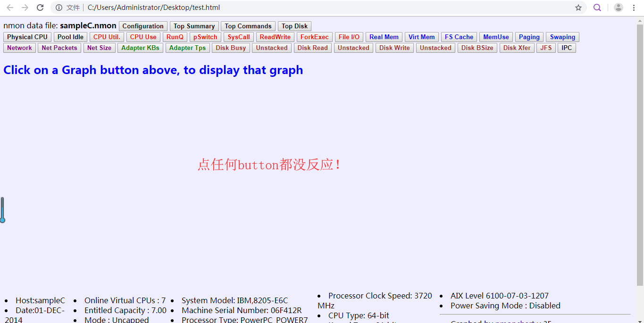644x323 pixels.
Task: Open the user profile avatar
Action: pos(618,8)
